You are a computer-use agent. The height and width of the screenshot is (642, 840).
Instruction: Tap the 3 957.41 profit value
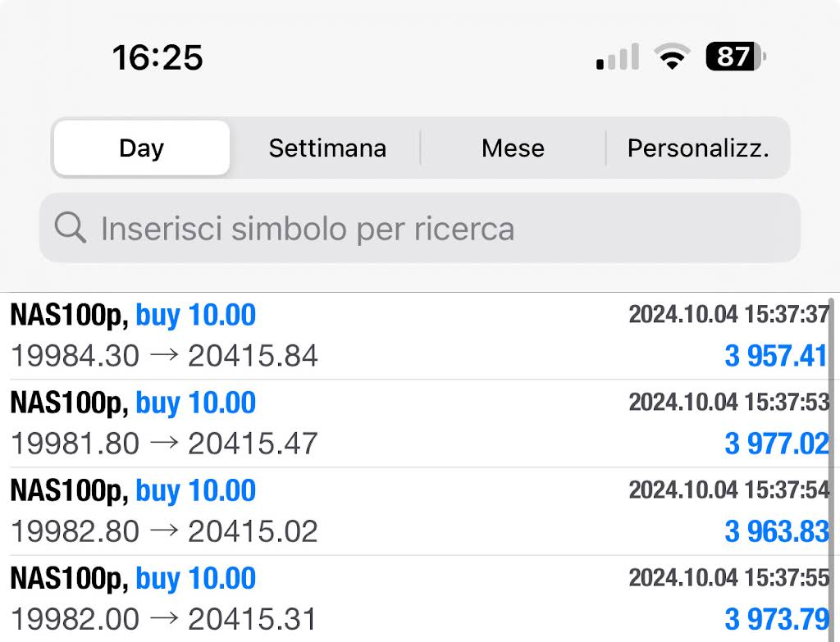click(x=776, y=356)
